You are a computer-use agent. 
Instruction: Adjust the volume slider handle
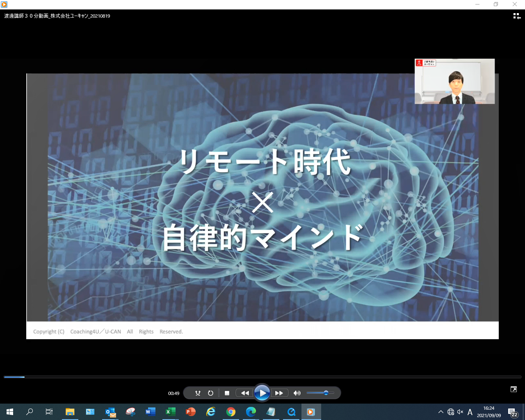326,393
